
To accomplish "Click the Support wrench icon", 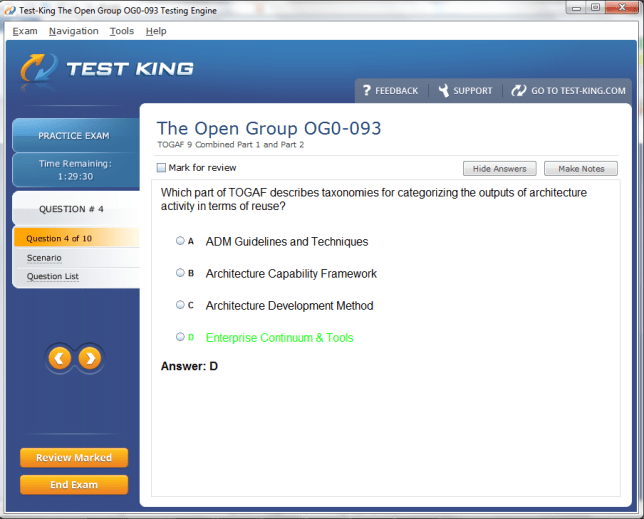I will [443, 90].
